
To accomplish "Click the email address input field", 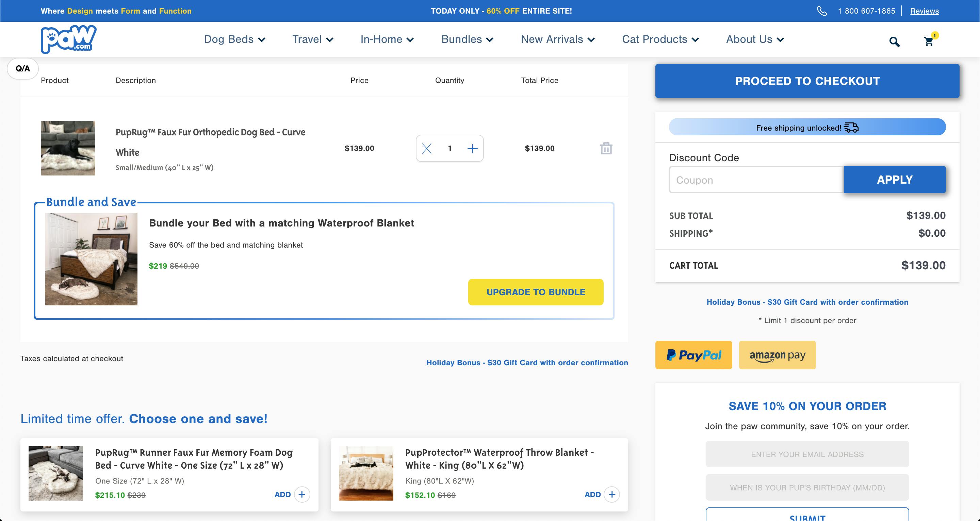I will (807, 454).
